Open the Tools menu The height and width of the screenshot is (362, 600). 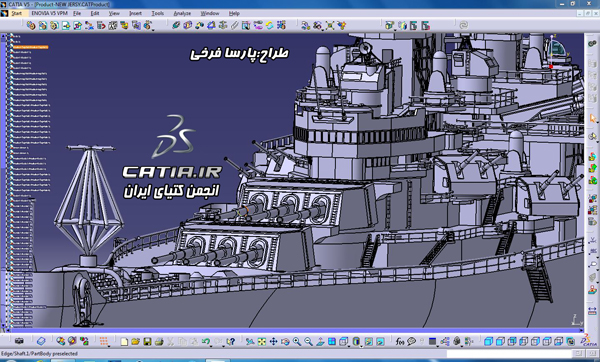[158, 13]
